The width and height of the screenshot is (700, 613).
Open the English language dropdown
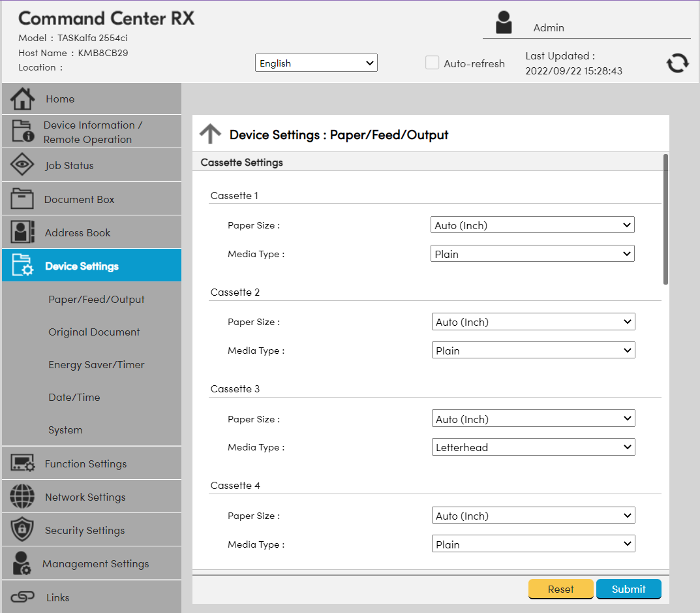[x=316, y=63]
